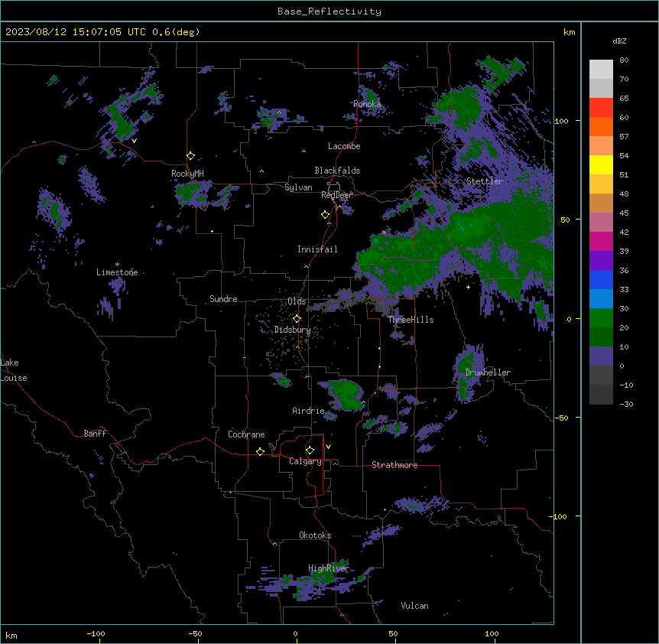
Task: Select the Olds label
Action: 297,301
